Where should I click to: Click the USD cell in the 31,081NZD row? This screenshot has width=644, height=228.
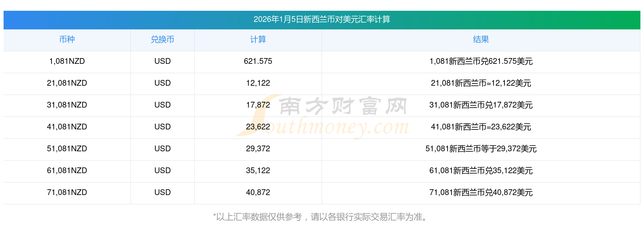pos(162,105)
